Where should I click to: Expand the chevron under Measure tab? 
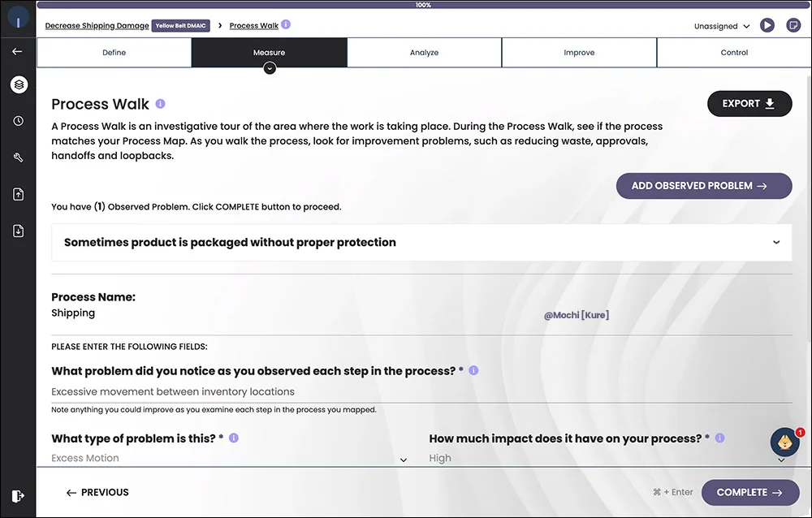point(270,68)
